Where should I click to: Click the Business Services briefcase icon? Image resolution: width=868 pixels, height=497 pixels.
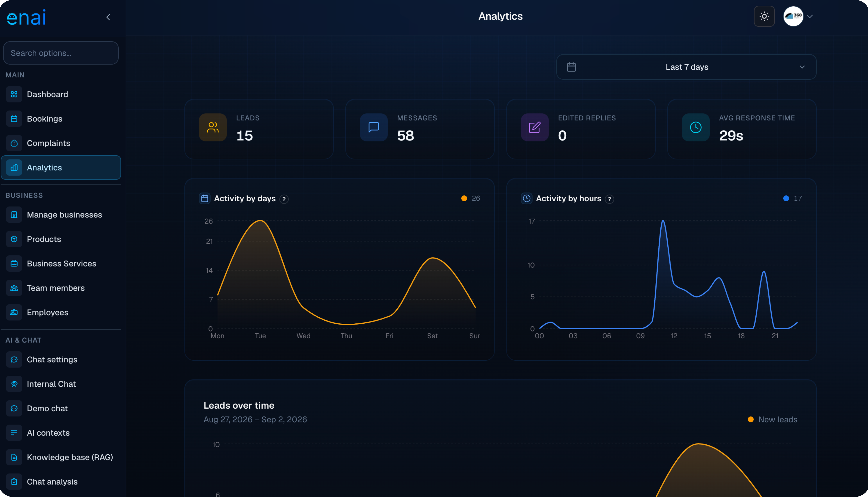[x=14, y=264]
